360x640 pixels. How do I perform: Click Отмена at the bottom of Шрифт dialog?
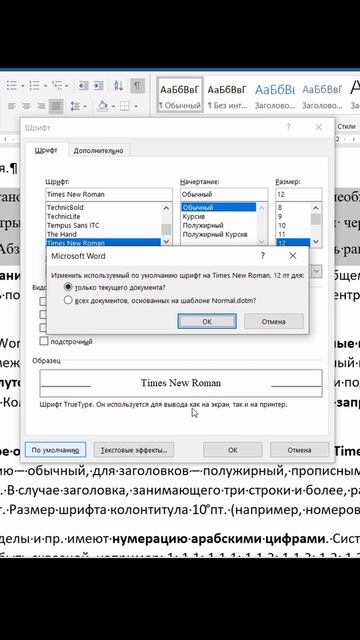point(299,450)
